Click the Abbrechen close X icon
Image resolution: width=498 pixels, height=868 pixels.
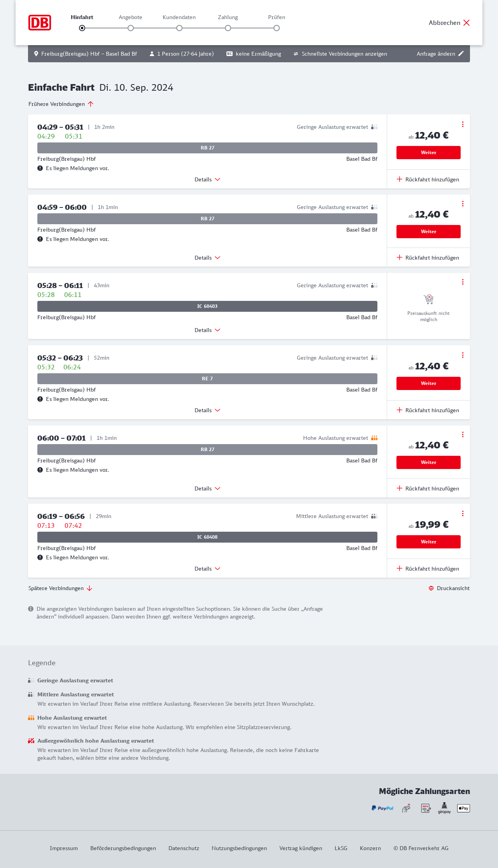click(466, 23)
